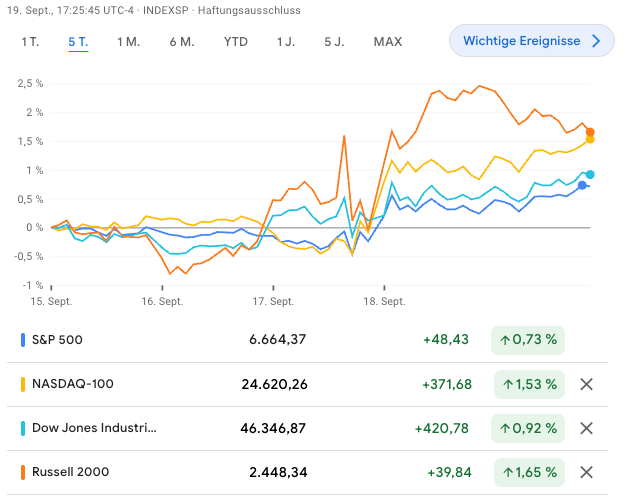
Task: Click the 17. Sept. date label on axis
Action: (272, 301)
